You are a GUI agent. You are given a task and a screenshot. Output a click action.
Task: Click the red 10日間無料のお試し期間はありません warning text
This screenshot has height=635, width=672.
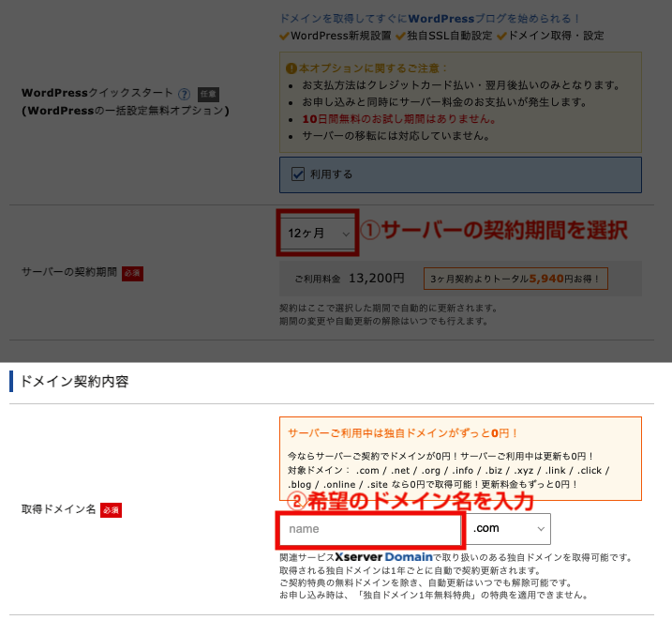click(x=398, y=119)
